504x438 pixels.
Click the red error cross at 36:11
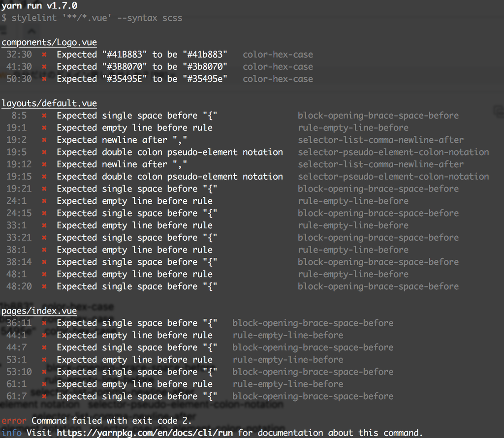[x=44, y=324]
